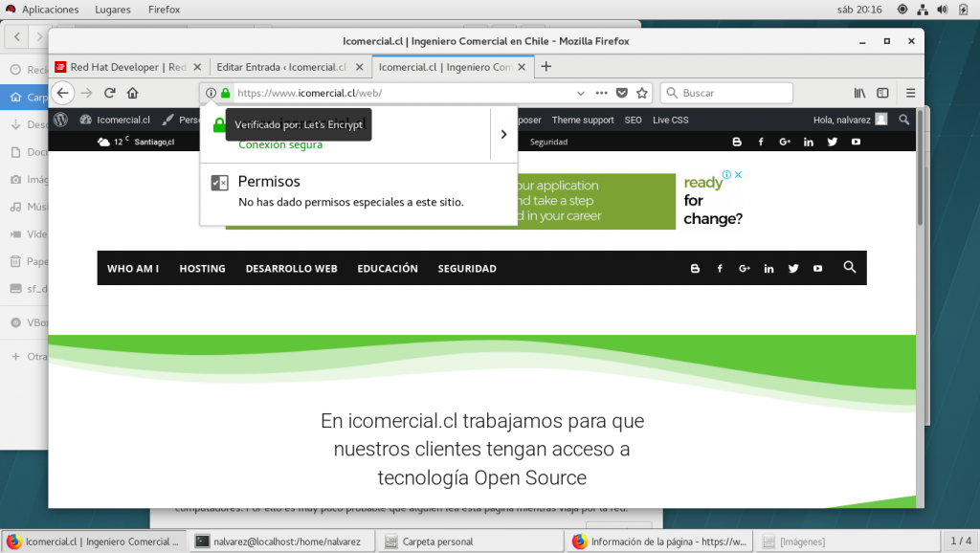Open HOSTING navigation item
The image size is (980, 553).
[203, 269]
